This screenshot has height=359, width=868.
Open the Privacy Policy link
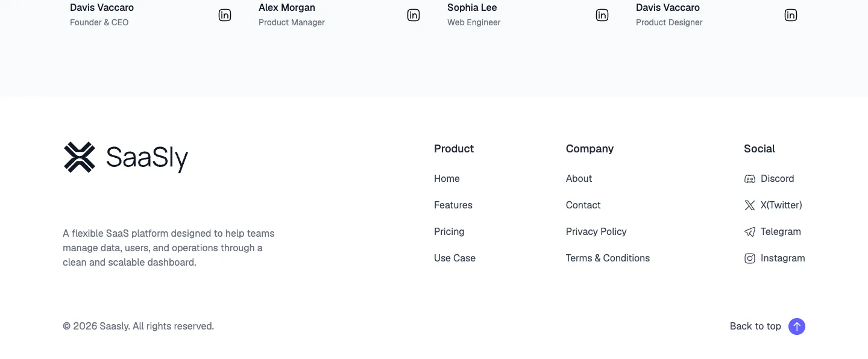pyautogui.click(x=596, y=232)
